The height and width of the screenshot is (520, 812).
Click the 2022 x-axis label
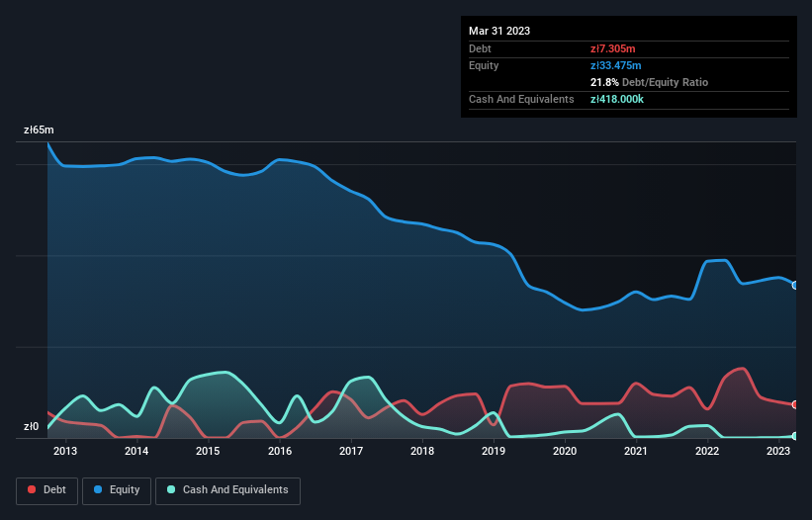click(707, 451)
